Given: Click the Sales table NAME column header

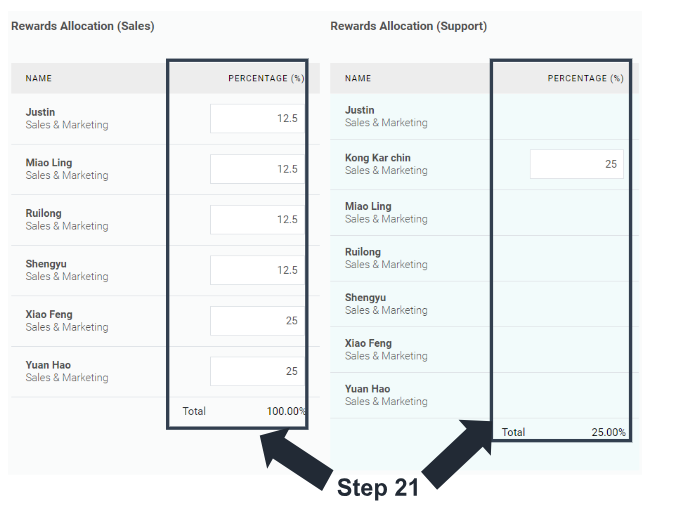Looking at the screenshot, I should [39, 78].
